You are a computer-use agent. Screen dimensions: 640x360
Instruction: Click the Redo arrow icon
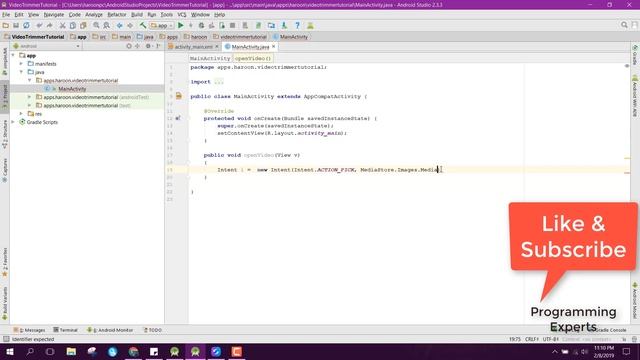[50, 25]
